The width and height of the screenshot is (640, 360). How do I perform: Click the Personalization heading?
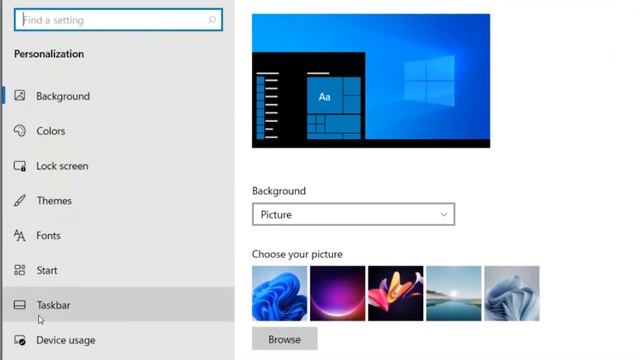tap(49, 54)
